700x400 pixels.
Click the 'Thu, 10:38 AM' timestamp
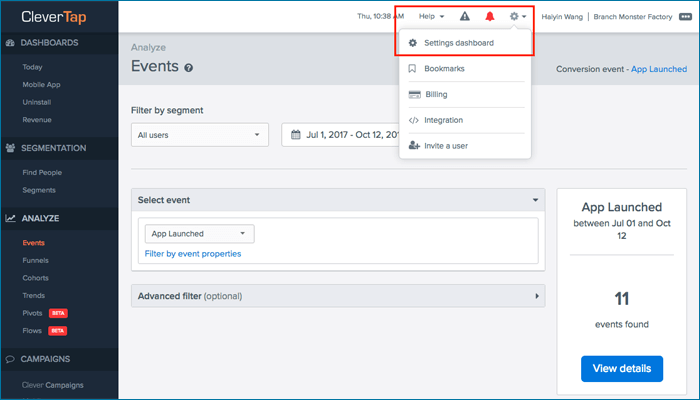(381, 17)
